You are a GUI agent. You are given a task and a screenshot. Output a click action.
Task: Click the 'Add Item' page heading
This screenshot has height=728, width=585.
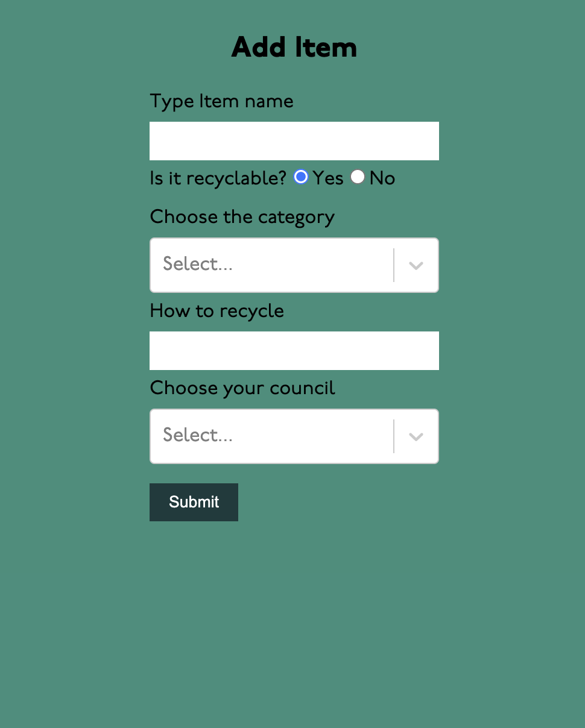click(x=294, y=47)
